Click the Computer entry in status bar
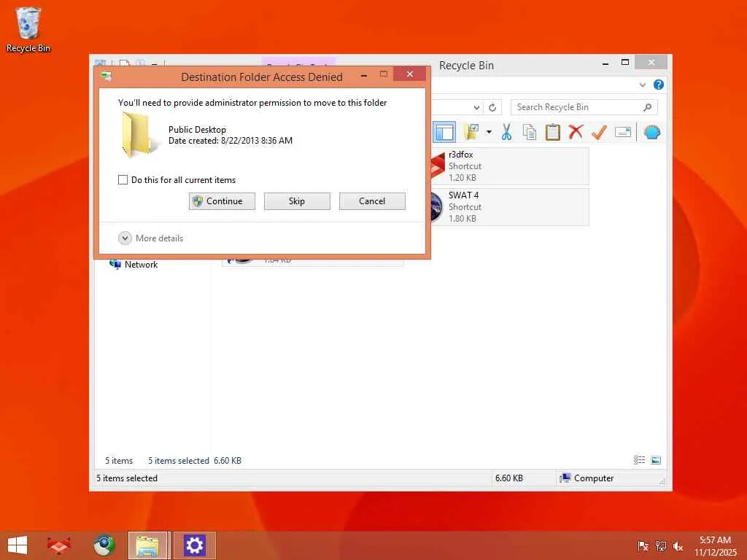This screenshot has width=747, height=560. tap(587, 478)
